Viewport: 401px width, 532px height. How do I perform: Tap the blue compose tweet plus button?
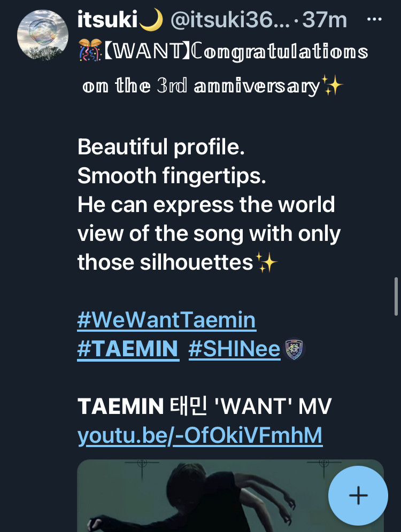point(358,495)
